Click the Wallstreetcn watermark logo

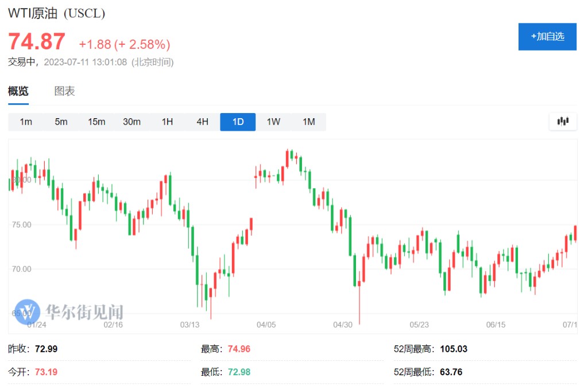(x=28, y=312)
